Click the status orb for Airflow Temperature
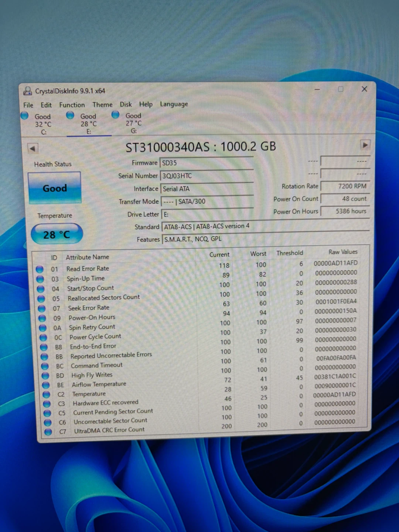The height and width of the screenshot is (532, 399). pyautogui.click(x=46, y=385)
